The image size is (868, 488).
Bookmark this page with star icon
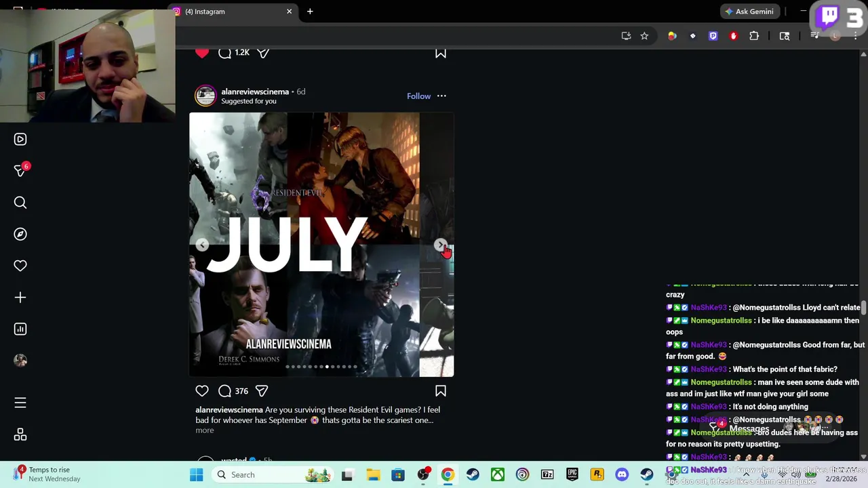pos(644,36)
